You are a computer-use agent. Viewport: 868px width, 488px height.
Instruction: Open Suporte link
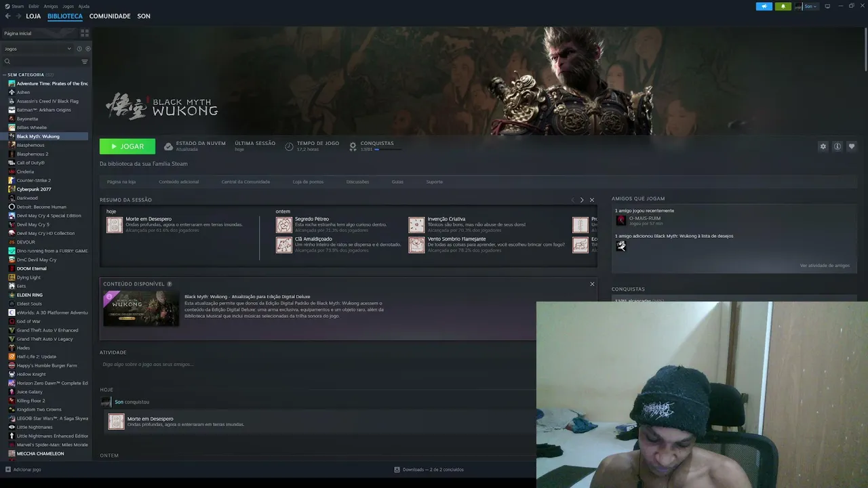[434, 182]
